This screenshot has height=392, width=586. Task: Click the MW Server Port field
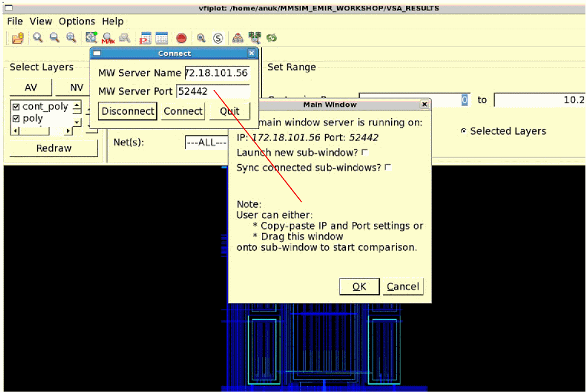pos(213,91)
